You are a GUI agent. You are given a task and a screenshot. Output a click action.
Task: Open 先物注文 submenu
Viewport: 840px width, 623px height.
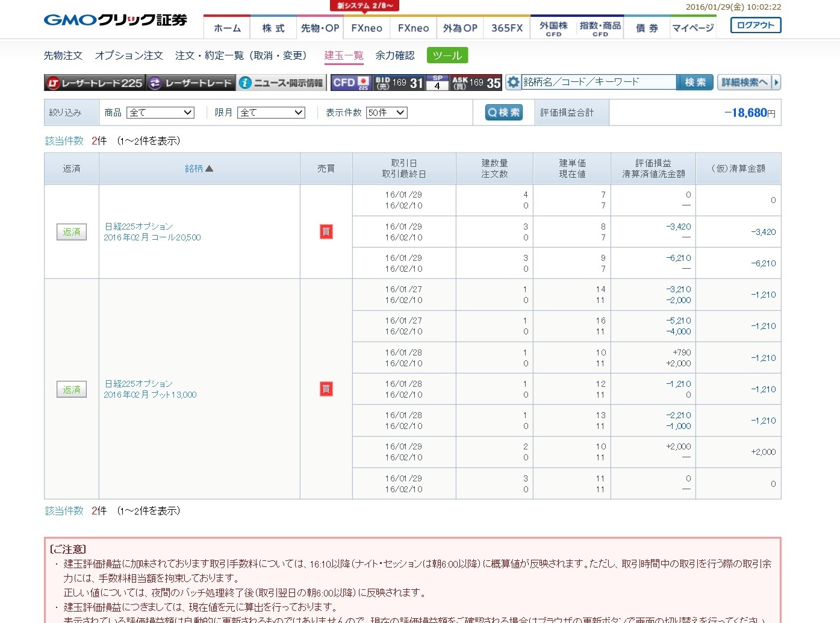pos(63,55)
